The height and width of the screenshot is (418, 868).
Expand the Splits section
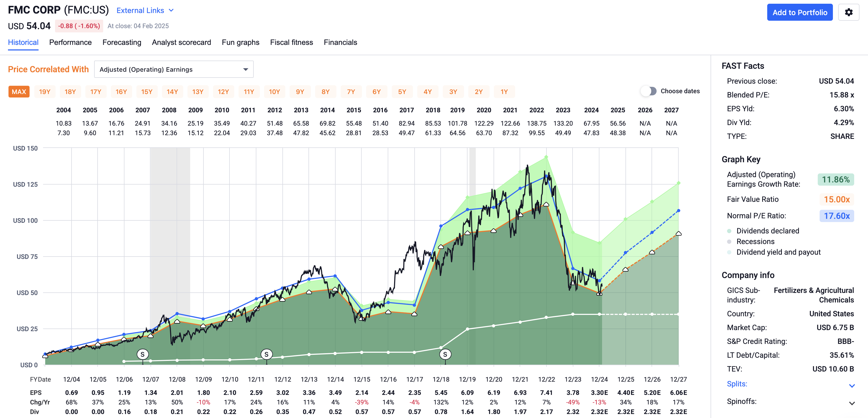point(852,386)
